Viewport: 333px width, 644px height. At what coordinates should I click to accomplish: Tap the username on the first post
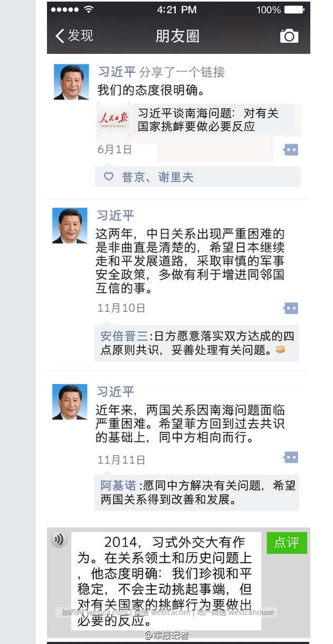click(x=116, y=72)
